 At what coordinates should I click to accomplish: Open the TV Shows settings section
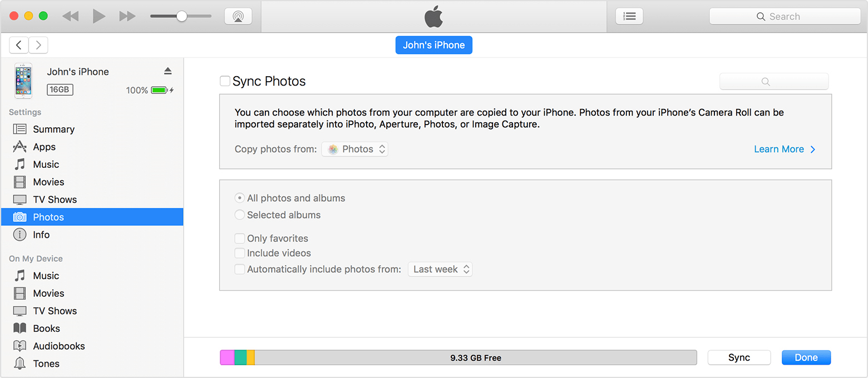pos(92,200)
